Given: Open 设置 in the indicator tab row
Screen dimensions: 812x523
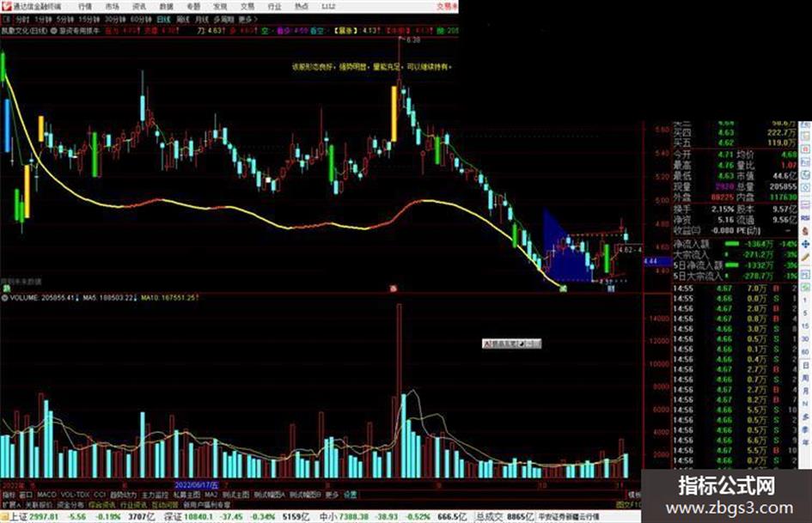Looking at the screenshot, I should point(350,495).
